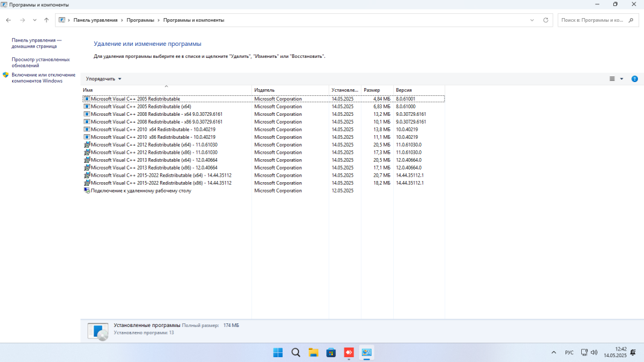The width and height of the screenshot is (644, 362).
Task: Open 'Просмотр установленных обновлений' link
Action: pos(40,62)
